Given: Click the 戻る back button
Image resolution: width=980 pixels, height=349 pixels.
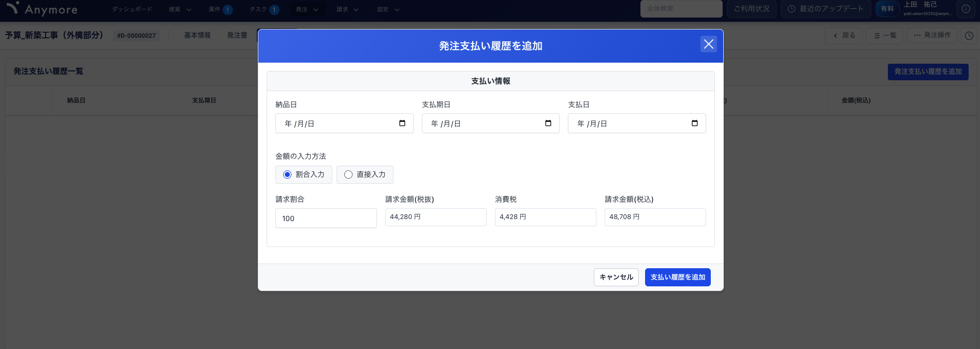Looking at the screenshot, I should point(844,35).
